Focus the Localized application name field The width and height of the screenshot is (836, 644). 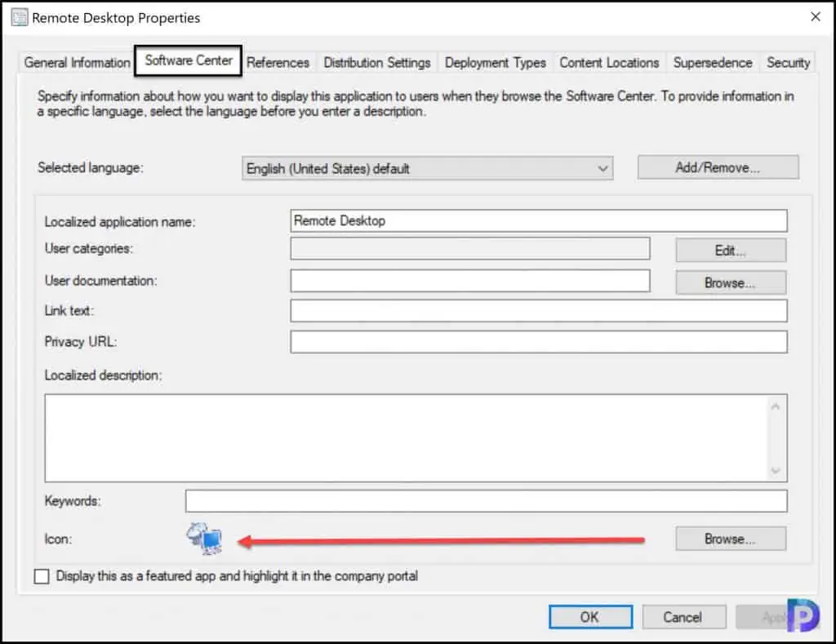pos(539,220)
